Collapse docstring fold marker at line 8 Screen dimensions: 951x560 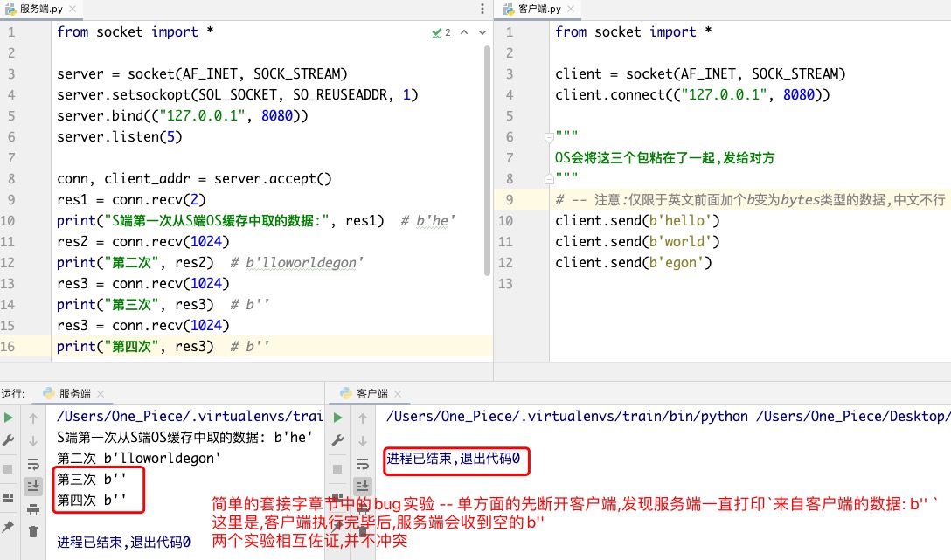point(549,179)
